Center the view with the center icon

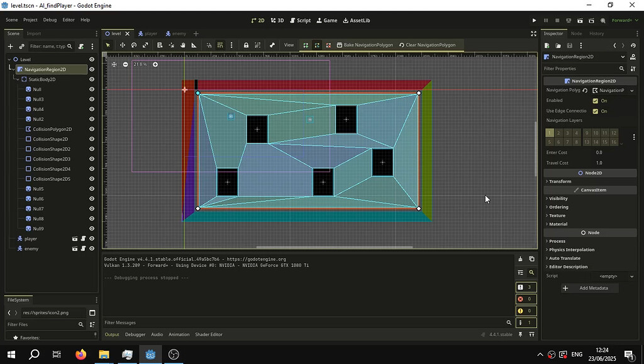point(114,64)
